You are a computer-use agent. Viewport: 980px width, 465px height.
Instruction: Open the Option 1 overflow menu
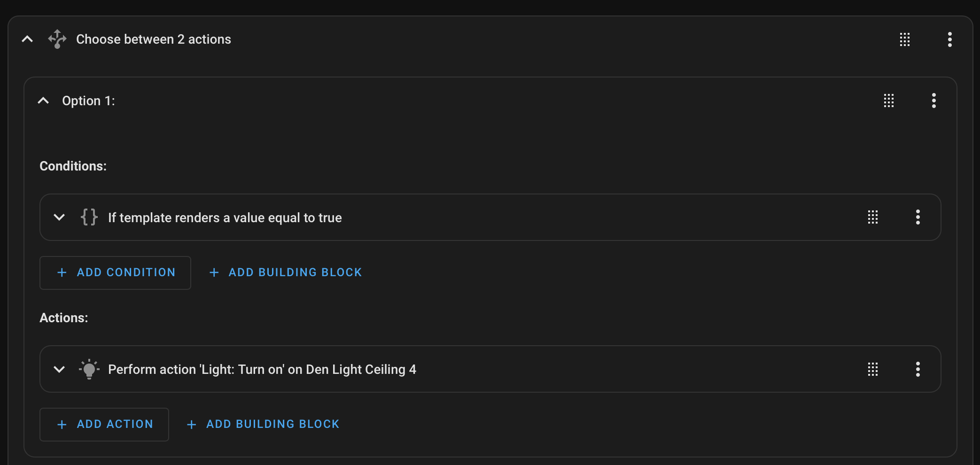click(x=933, y=101)
